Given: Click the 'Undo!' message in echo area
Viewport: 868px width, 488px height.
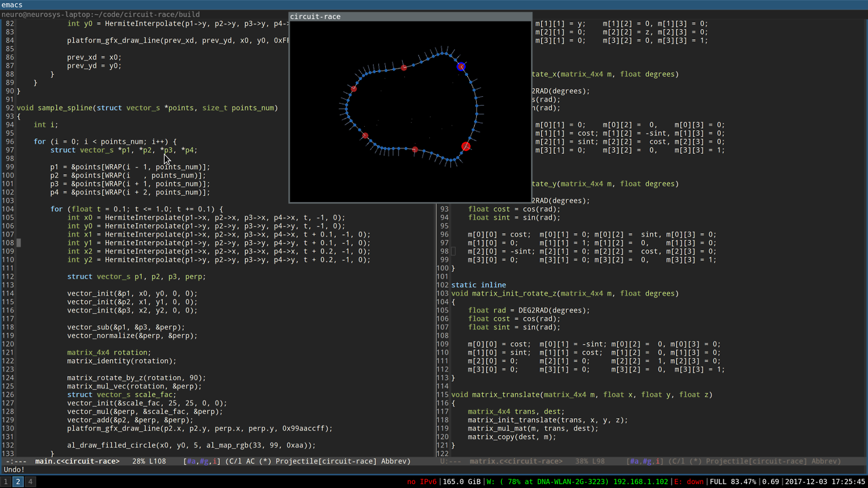Looking at the screenshot, I should point(14,470).
